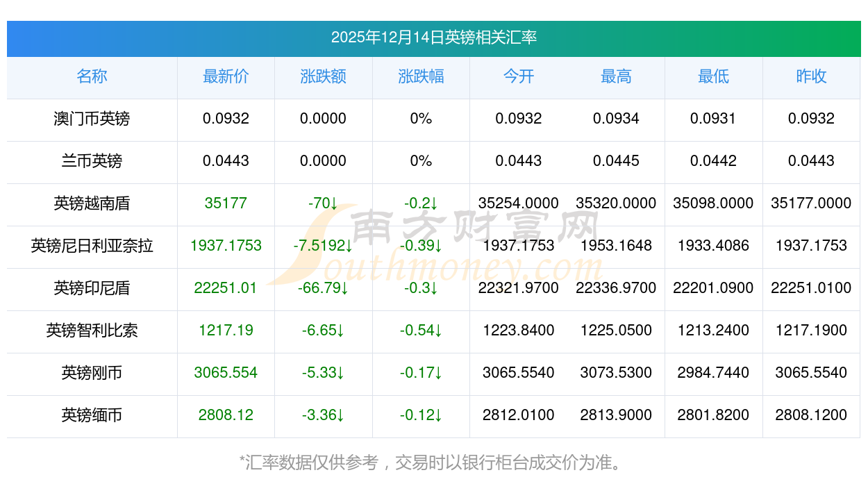This screenshot has height=484, width=868.
Task: Click the 英镑刚币 row name
Action: (x=92, y=373)
